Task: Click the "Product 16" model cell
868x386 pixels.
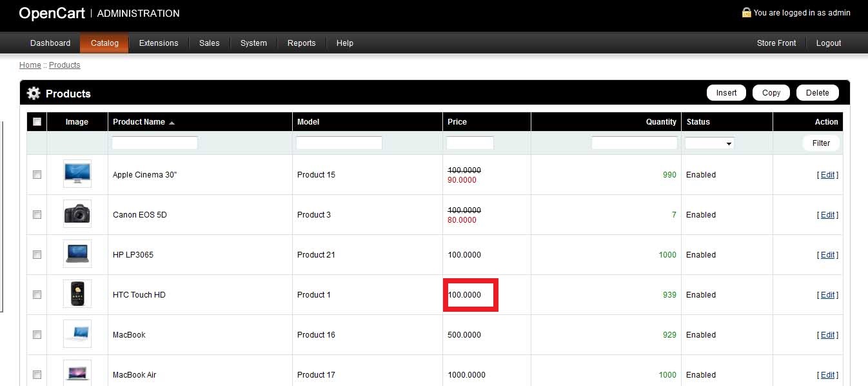Action: click(316, 335)
